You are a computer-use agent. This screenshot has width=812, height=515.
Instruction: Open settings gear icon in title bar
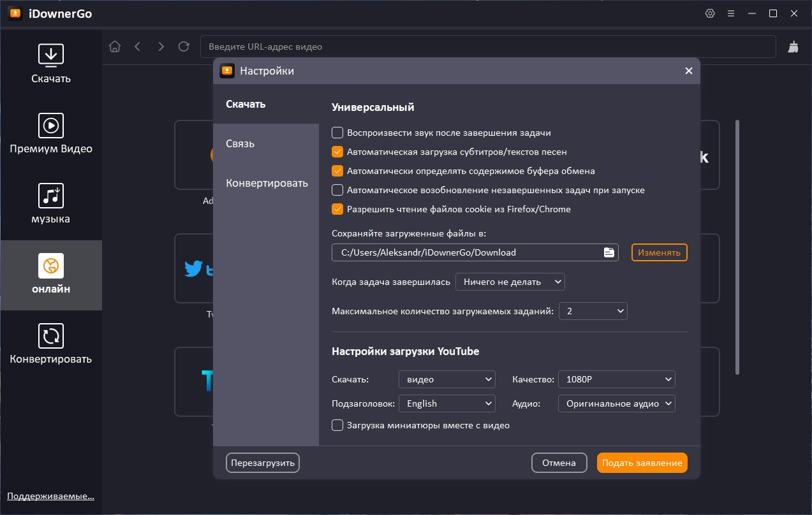point(710,13)
